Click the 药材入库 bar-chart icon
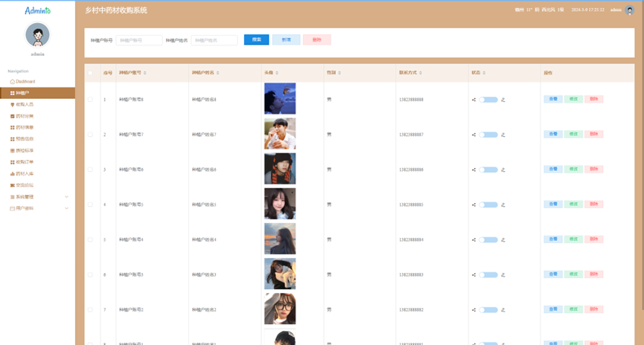The height and width of the screenshot is (345, 644). click(x=13, y=173)
